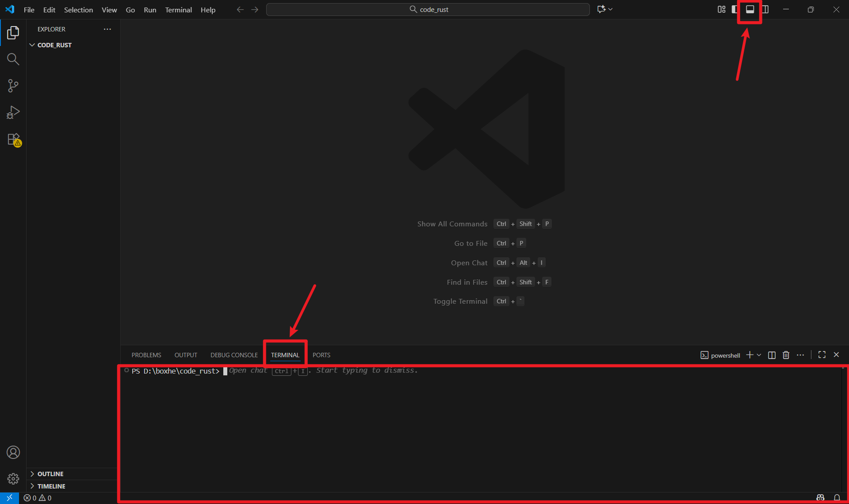This screenshot has width=849, height=504.
Task: Toggle the bottom panel visibility
Action: (750, 9)
